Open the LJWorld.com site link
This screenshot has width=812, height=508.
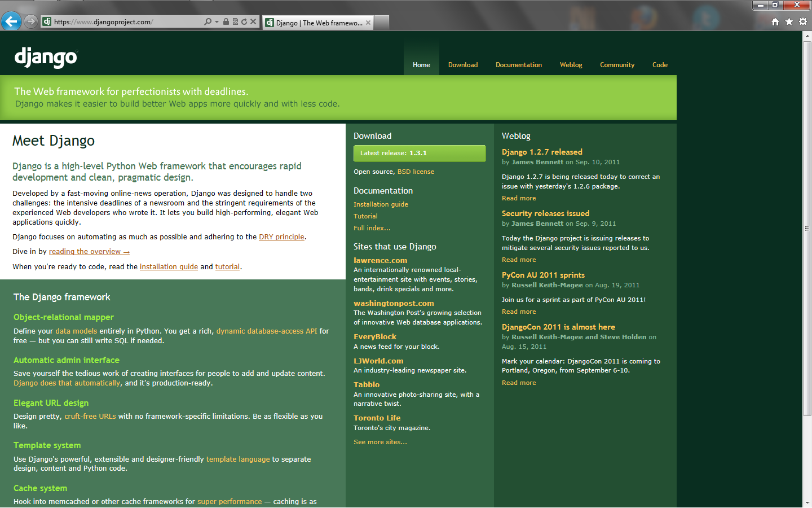378,361
